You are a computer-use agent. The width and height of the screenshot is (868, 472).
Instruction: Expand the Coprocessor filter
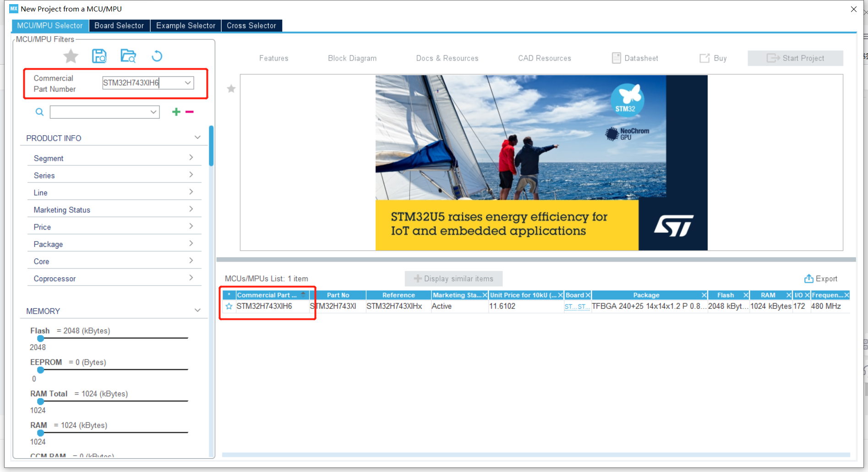tap(191, 278)
